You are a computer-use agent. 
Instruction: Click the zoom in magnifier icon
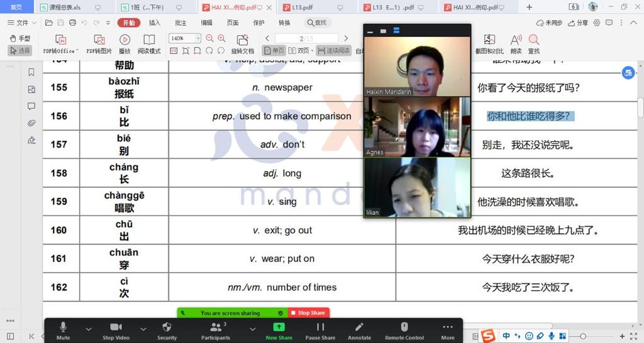[x=221, y=38]
